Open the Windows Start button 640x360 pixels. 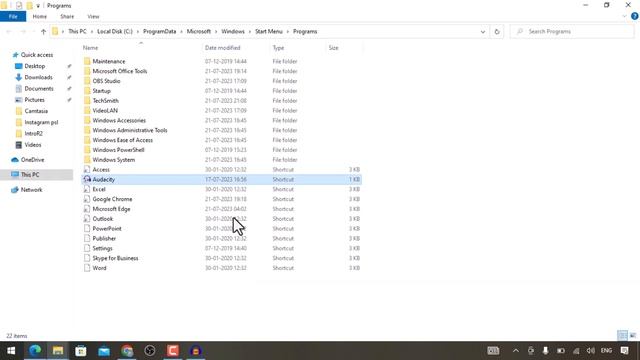(11, 351)
